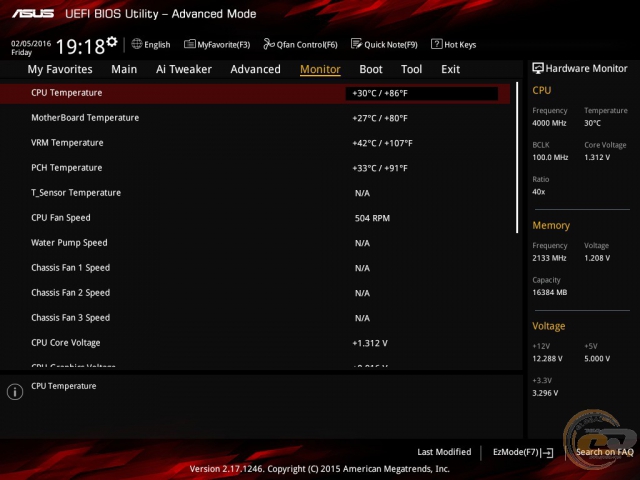Open the Exit tab

[450, 69]
